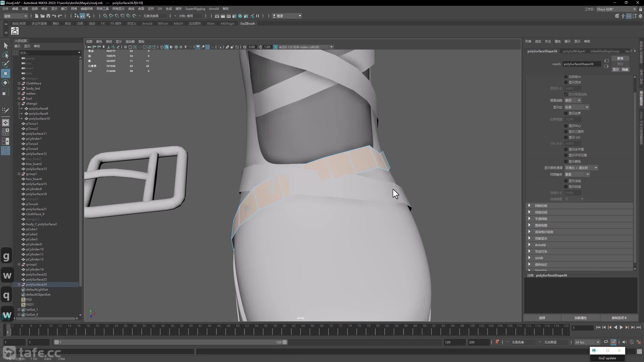This screenshot has height=362, width=644.
Task: Enable 显示 UV checkbox
Action: click(x=566, y=138)
